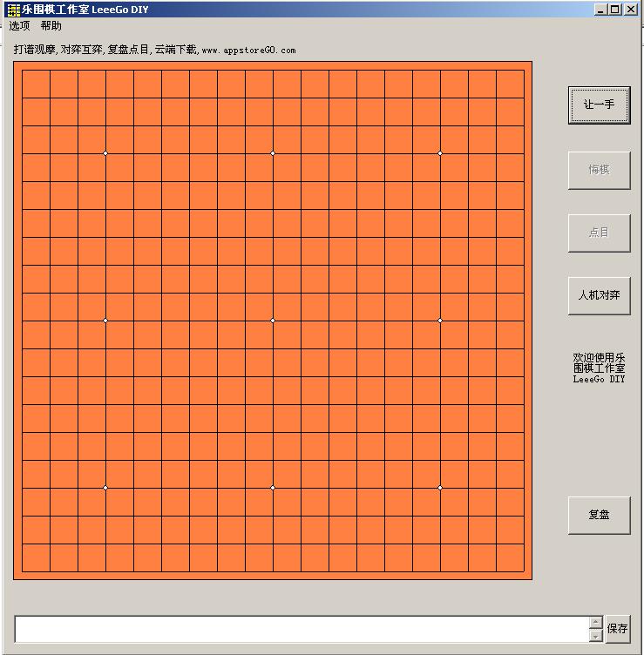
Task: Click the LeeeGo app icon in title bar
Action: 14,10
